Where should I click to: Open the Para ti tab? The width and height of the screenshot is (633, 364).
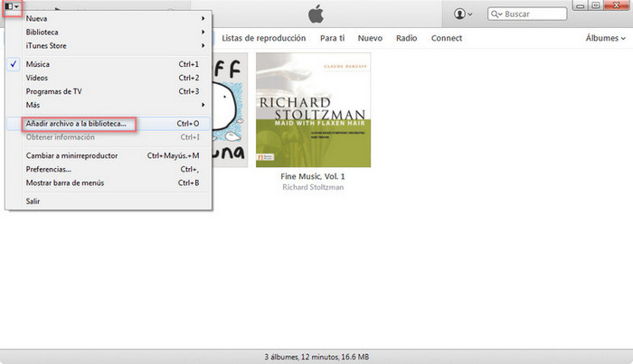point(332,38)
